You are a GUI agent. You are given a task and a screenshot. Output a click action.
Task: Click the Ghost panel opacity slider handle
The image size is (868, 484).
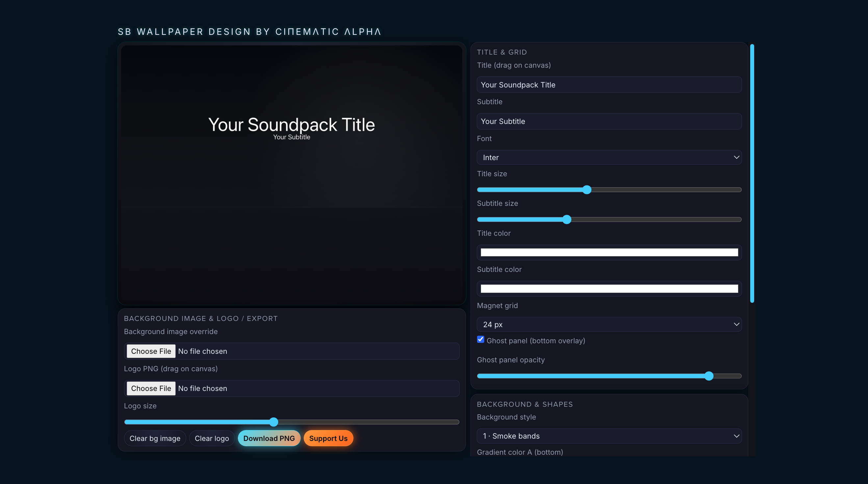coord(709,376)
